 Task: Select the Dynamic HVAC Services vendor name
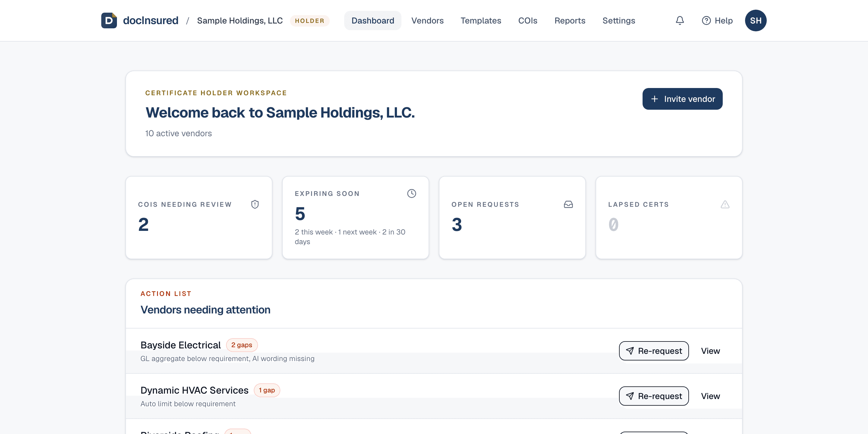194,390
